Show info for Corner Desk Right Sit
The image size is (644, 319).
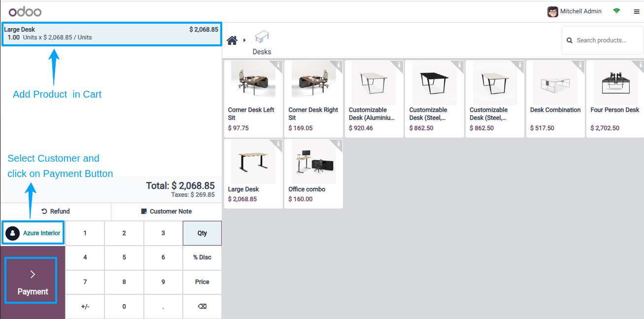[339, 65]
